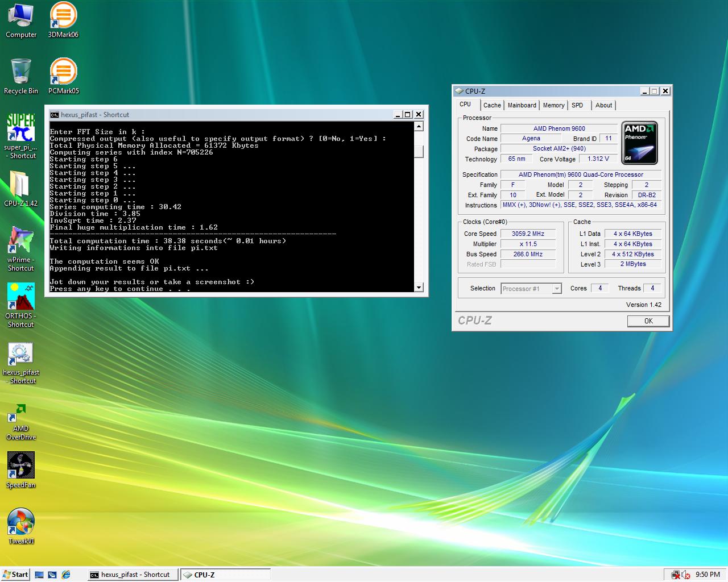Launch TweakVI
Image resolution: width=728 pixels, height=582 pixels.
pyautogui.click(x=21, y=527)
